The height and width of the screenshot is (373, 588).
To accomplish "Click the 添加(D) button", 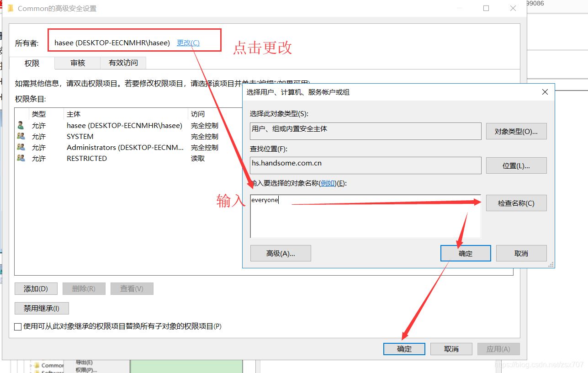I will point(36,289).
